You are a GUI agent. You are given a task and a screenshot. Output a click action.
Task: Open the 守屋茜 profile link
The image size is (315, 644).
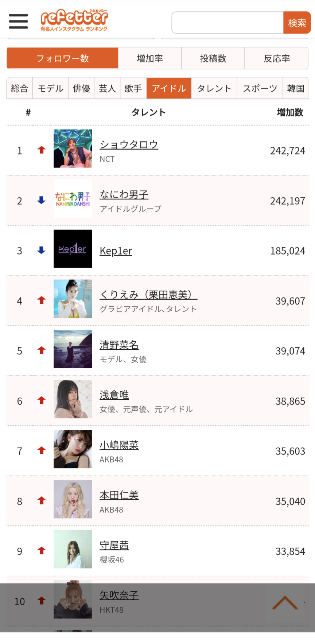tap(114, 545)
